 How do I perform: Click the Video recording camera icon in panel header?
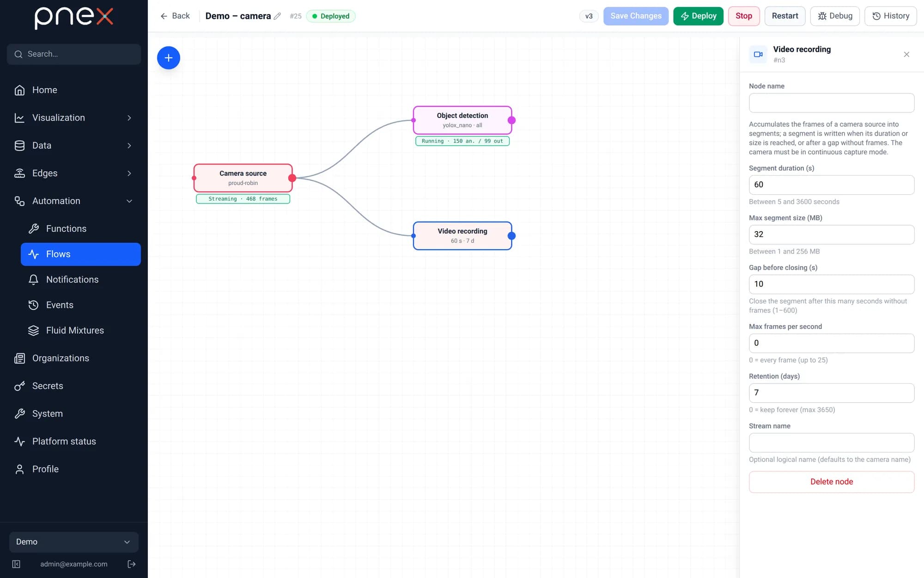click(x=758, y=55)
